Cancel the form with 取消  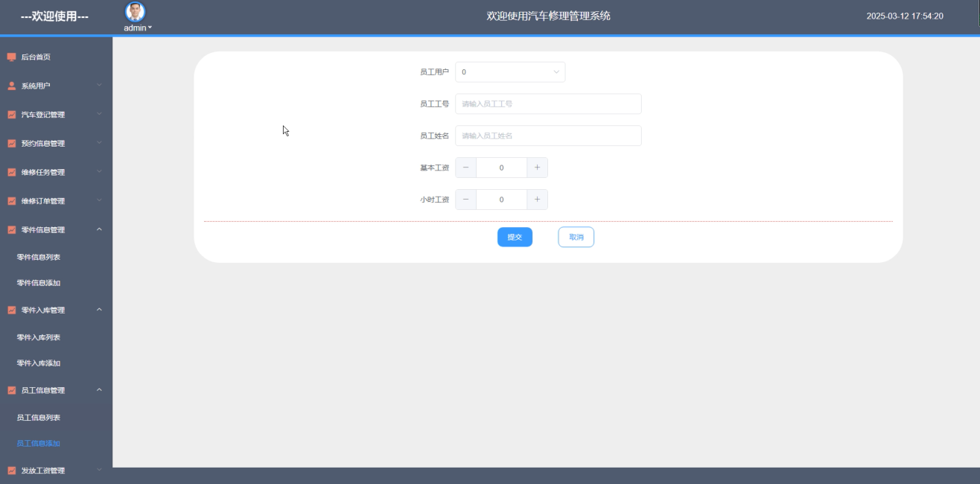click(x=576, y=237)
